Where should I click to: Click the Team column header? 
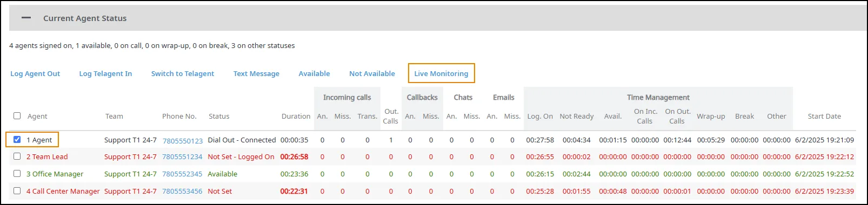(114, 116)
